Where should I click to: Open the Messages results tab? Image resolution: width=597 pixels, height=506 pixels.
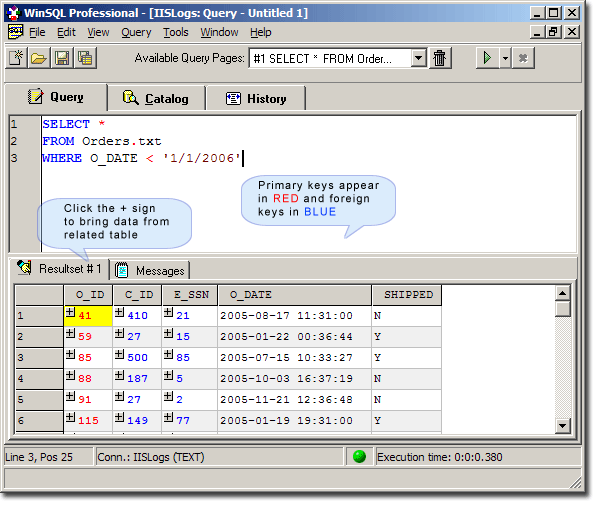point(151,271)
